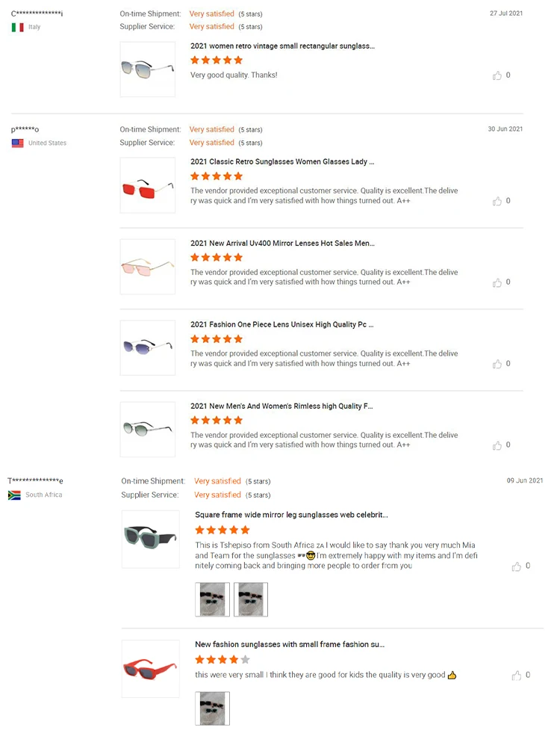560x739 pixels.
Task: Click the United States flag icon
Action: (17, 143)
